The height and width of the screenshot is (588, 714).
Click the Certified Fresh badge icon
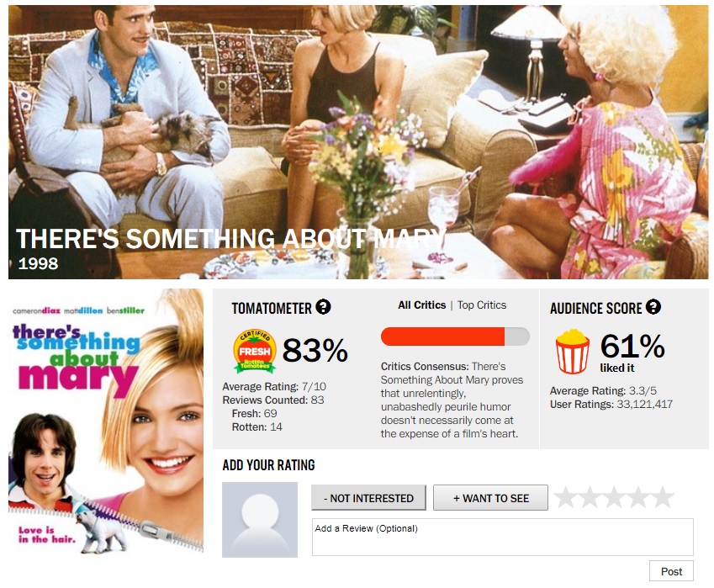pyautogui.click(x=255, y=351)
